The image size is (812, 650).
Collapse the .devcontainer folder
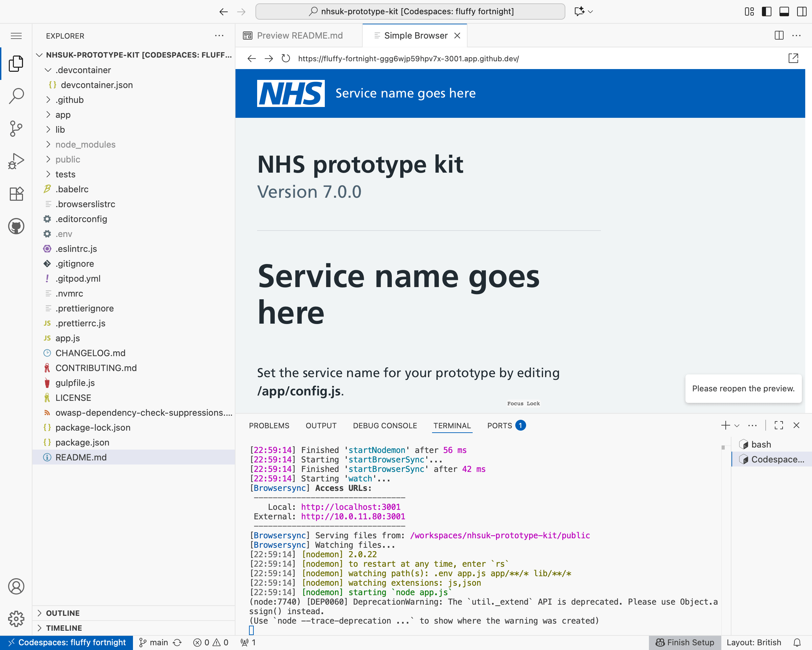point(48,70)
